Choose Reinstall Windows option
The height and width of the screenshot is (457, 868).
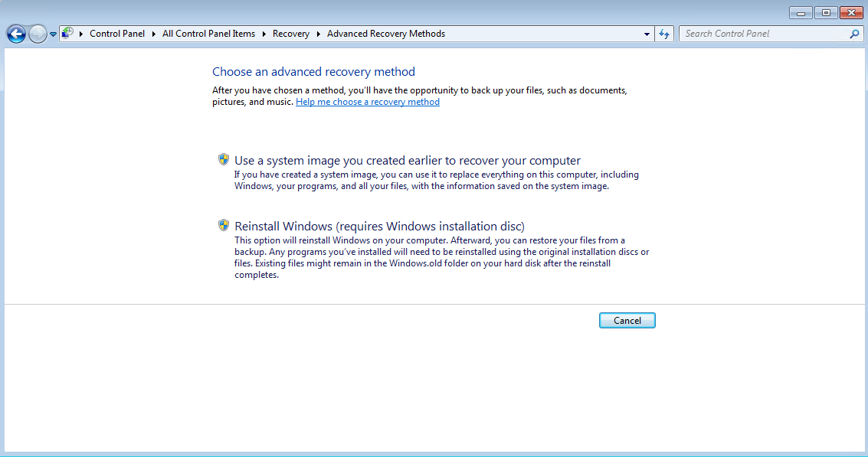tap(379, 227)
